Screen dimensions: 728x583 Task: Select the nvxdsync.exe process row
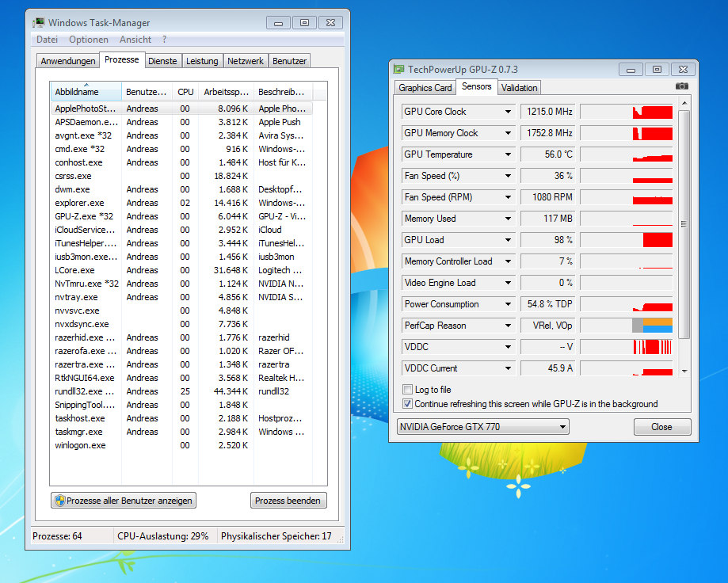(x=181, y=324)
